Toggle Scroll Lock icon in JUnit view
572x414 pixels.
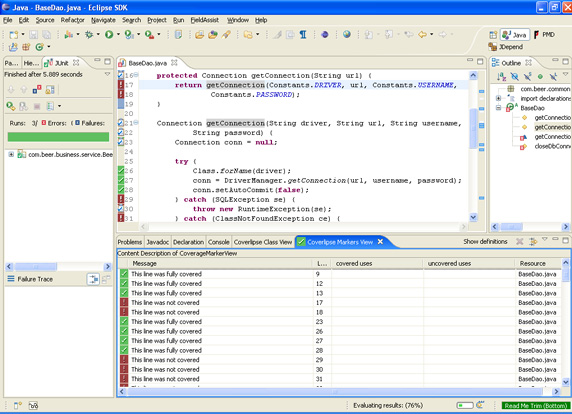point(50,89)
